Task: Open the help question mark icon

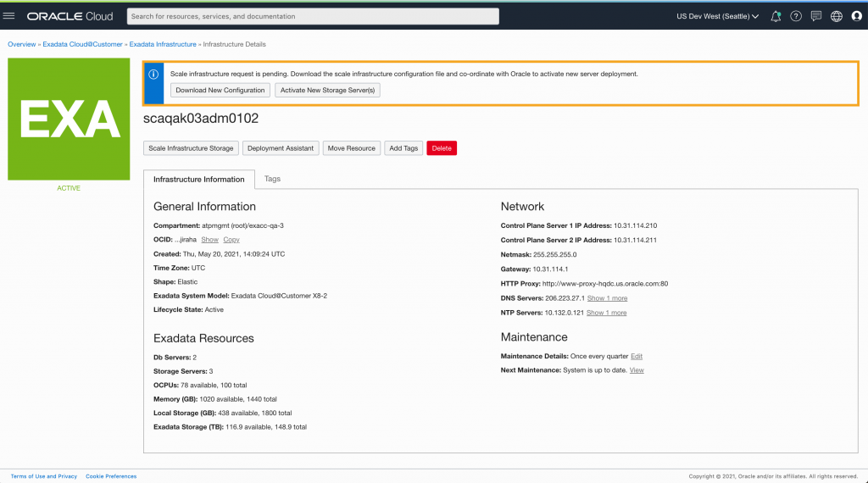Action: (796, 17)
